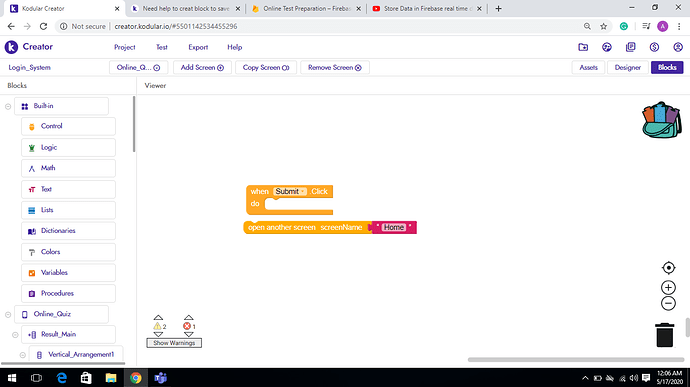The height and width of the screenshot is (387, 690).
Task: Open File Explorer from the taskbar
Action: (111, 378)
